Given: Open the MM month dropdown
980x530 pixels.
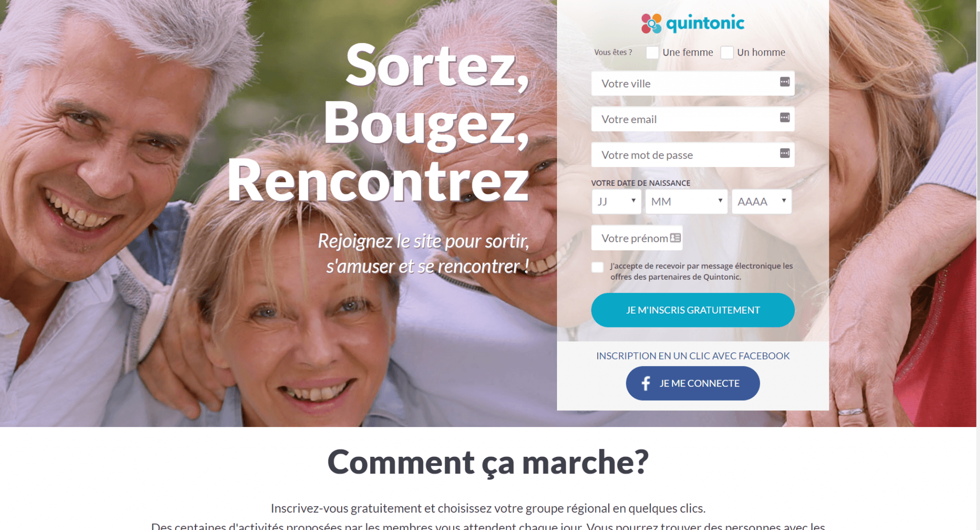Looking at the screenshot, I should tap(686, 202).
